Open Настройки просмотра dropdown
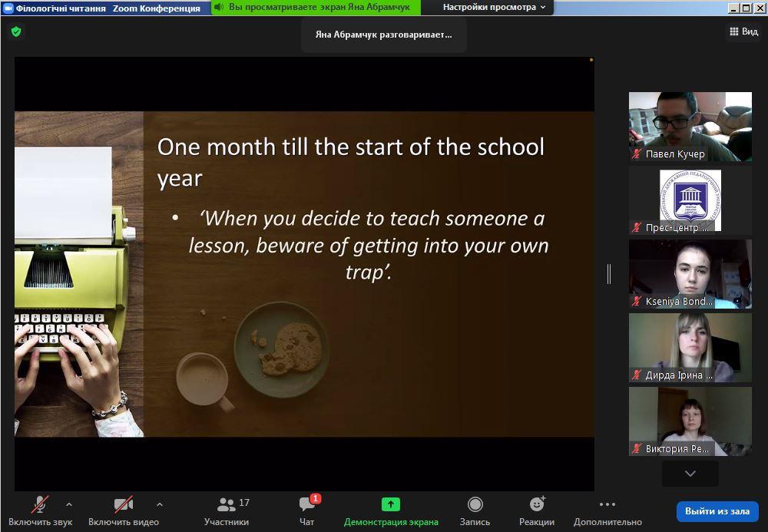The height and width of the screenshot is (532, 768). coord(495,7)
